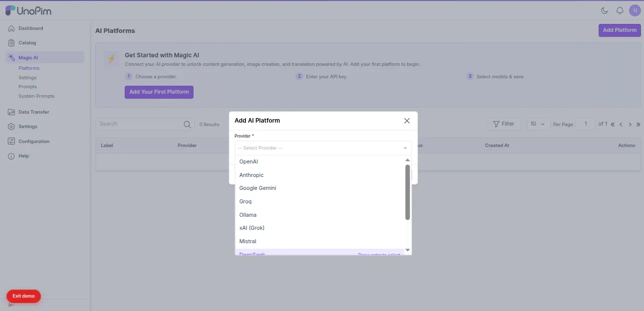
Task: Select Anthropic provider option
Action: tap(319, 175)
